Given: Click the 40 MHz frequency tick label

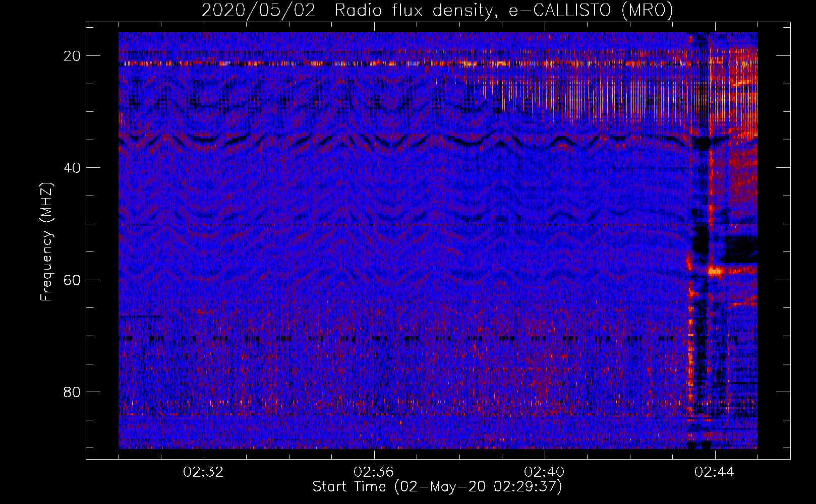Looking at the screenshot, I should coord(73,167).
